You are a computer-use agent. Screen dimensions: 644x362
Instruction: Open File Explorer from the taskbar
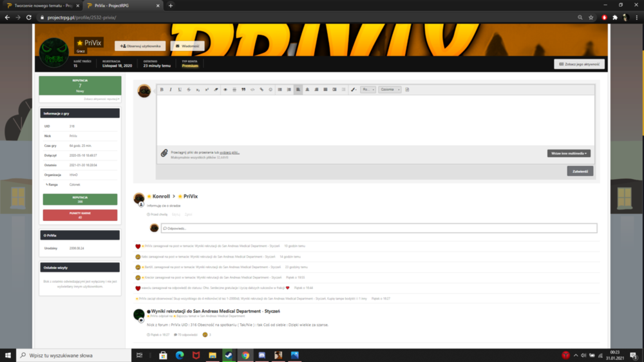[x=213, y=356]
